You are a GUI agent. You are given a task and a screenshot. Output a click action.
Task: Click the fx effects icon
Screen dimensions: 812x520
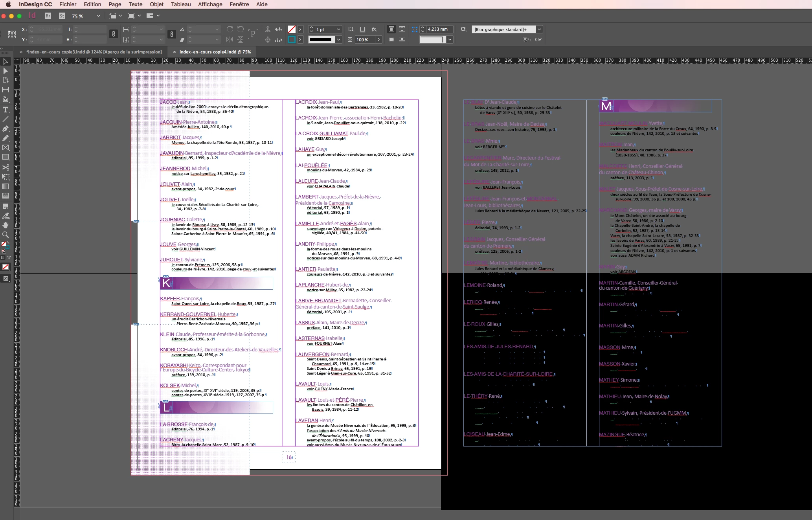pyautogui.click(x=374, y=29)
